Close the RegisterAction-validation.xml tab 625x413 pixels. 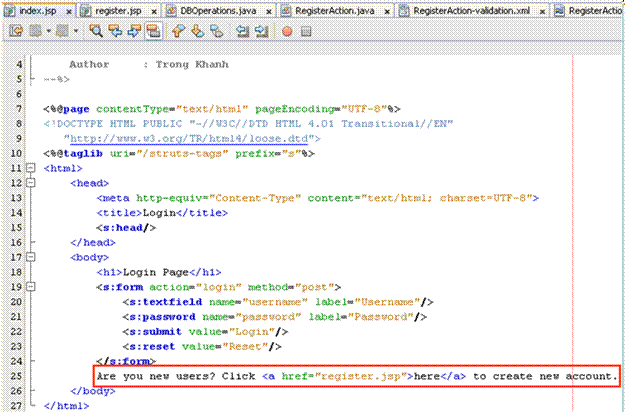coord(542,12)
